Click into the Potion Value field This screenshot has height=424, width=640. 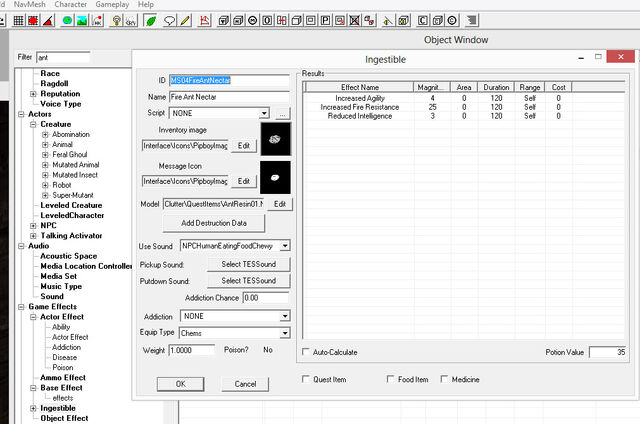coord(608,352)
